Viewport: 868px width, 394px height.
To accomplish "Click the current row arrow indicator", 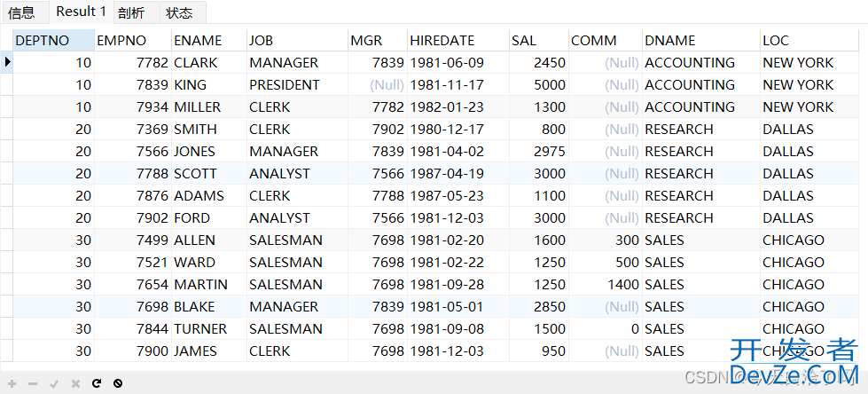I will [x=7, y=63].
